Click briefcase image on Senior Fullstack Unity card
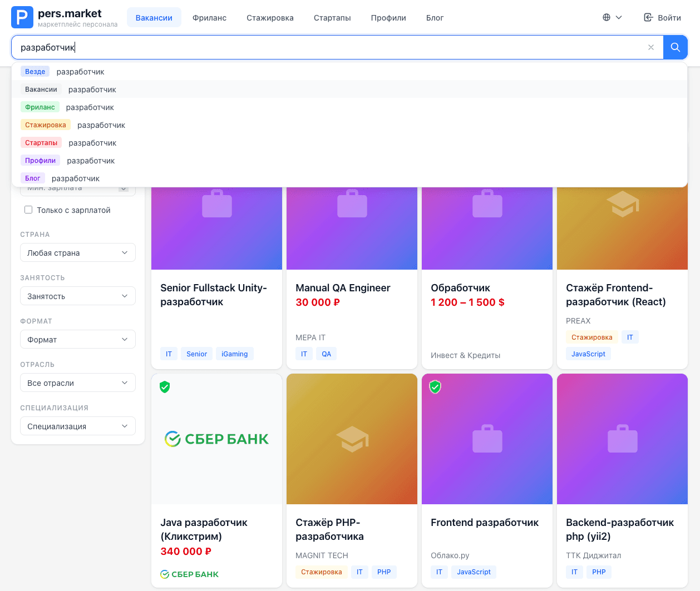The height and width of the screenshot is (591, 700). pos(217,204)
